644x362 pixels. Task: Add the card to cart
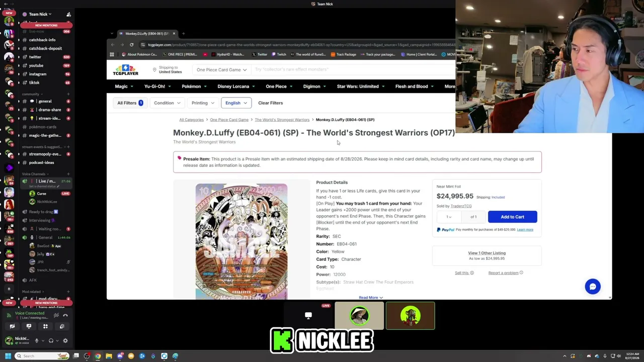[x=512, y=217]
